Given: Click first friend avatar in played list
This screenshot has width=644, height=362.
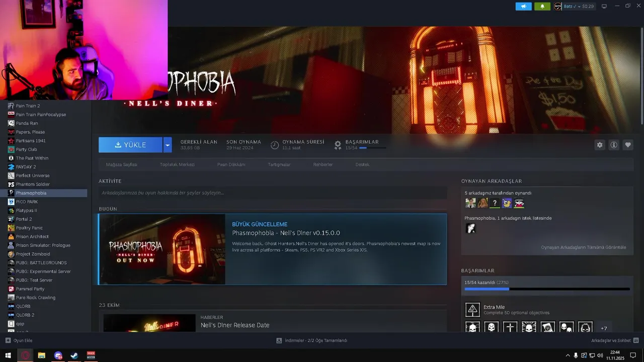Looking at the screenshot, I should click(x=470, y=203).
